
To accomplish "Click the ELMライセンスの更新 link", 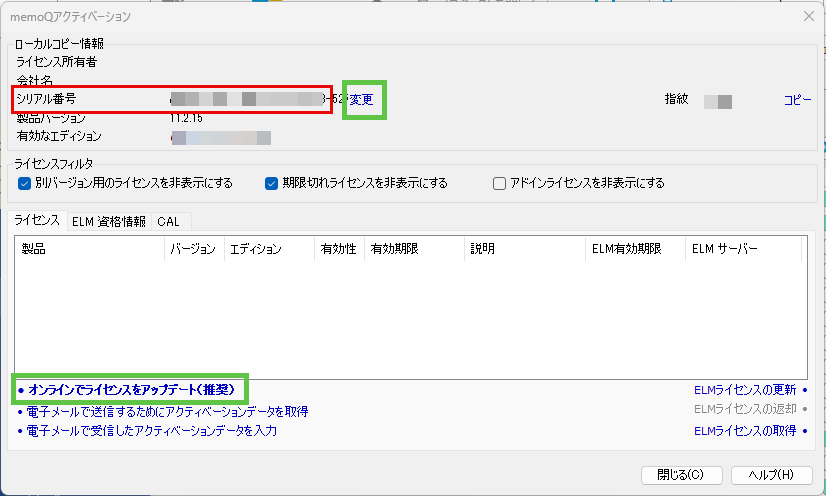I will 745,389.
